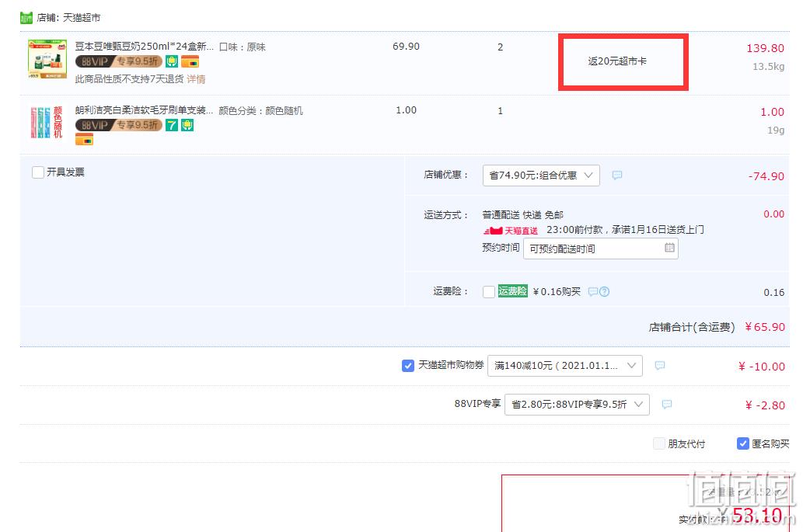The width and height of the screenshot is (803, 532).
Task: Open the 店铺优惠 省74.90元 dropdown
Action: click(541, 176)
